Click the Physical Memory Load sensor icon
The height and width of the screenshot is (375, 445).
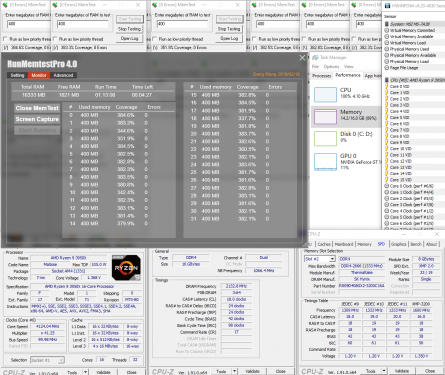click(x=387, y=61)
